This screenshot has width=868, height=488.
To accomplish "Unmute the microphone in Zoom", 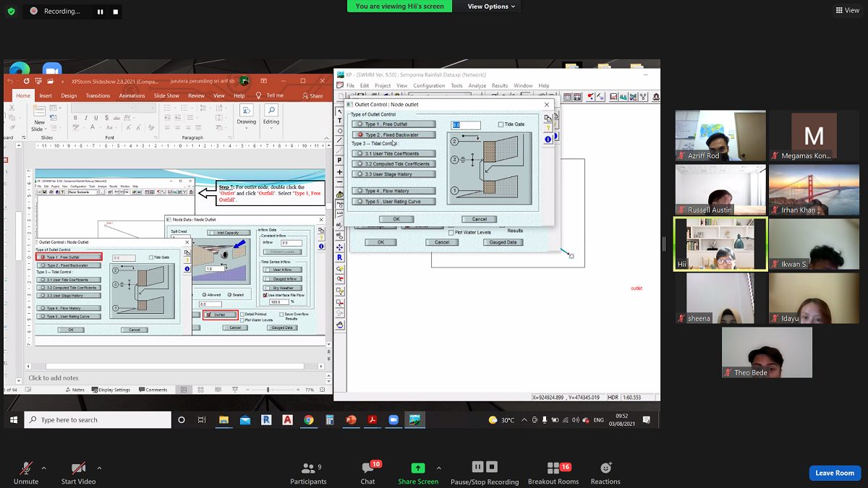I will coord(26,472).
